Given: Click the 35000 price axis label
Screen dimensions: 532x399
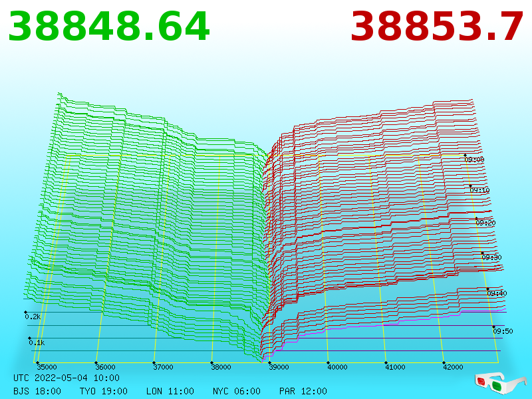Looking at the screenshot, I should pyautogui.click(x=47, y=367).
